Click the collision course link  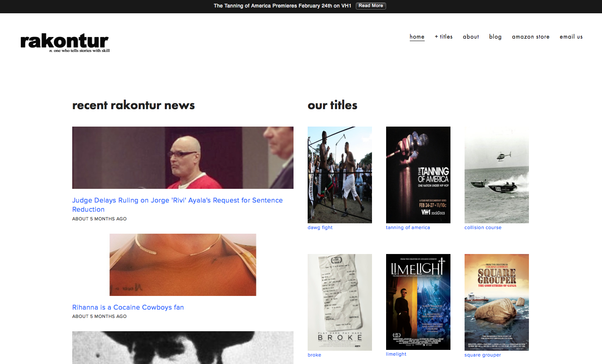click(x=483, y=227)
